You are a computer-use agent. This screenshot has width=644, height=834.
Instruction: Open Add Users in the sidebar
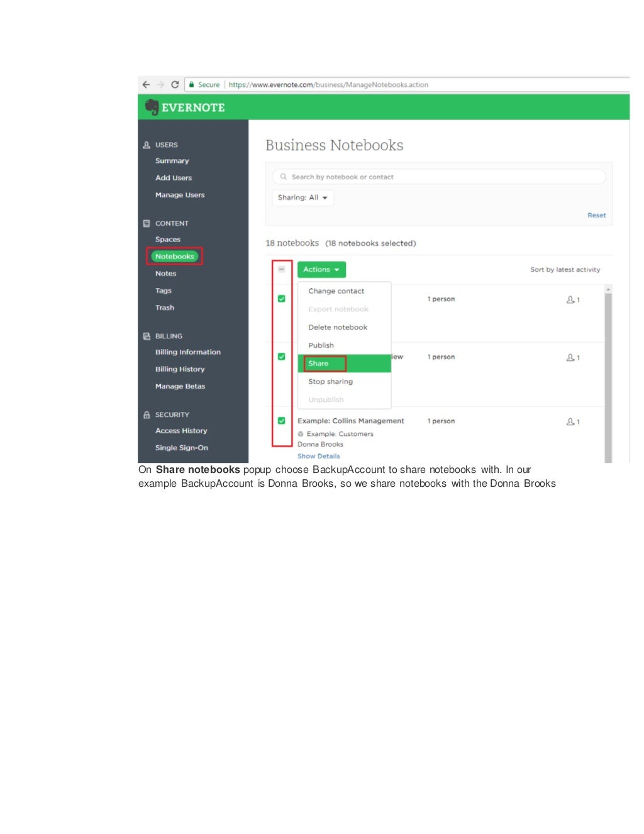click(x=174, y=178)
